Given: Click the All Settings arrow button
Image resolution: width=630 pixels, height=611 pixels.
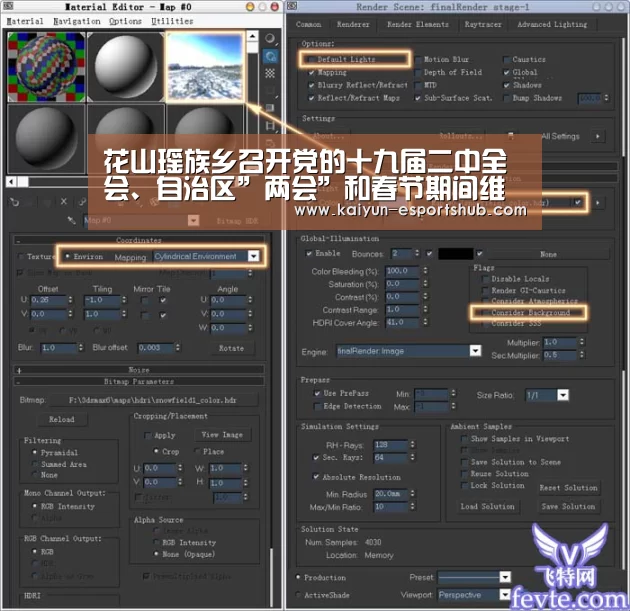Looking at the screenshot, I should click(598, 136).
